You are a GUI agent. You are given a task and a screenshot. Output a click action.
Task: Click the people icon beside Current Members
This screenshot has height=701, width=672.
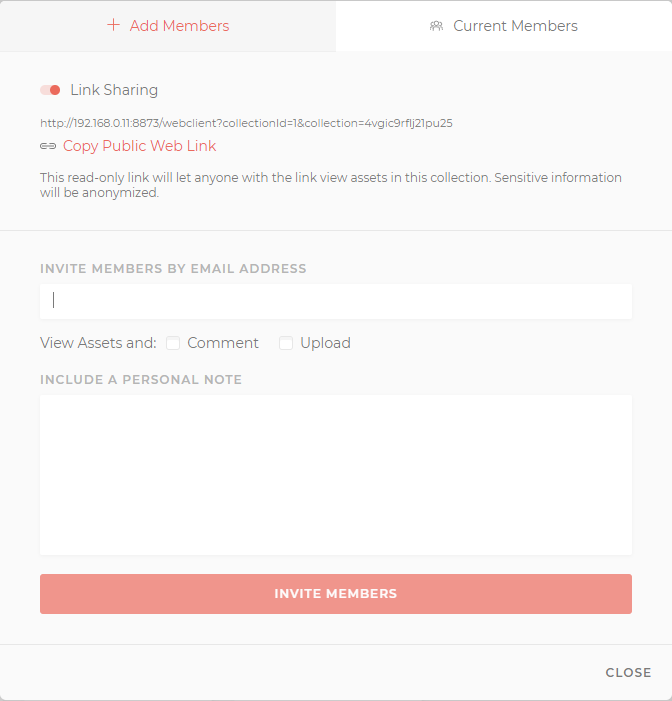(x=436, y=26)
